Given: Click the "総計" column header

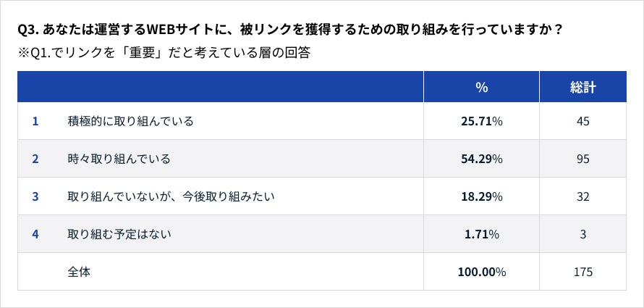Looking at the screenshot, I should 582,87.
